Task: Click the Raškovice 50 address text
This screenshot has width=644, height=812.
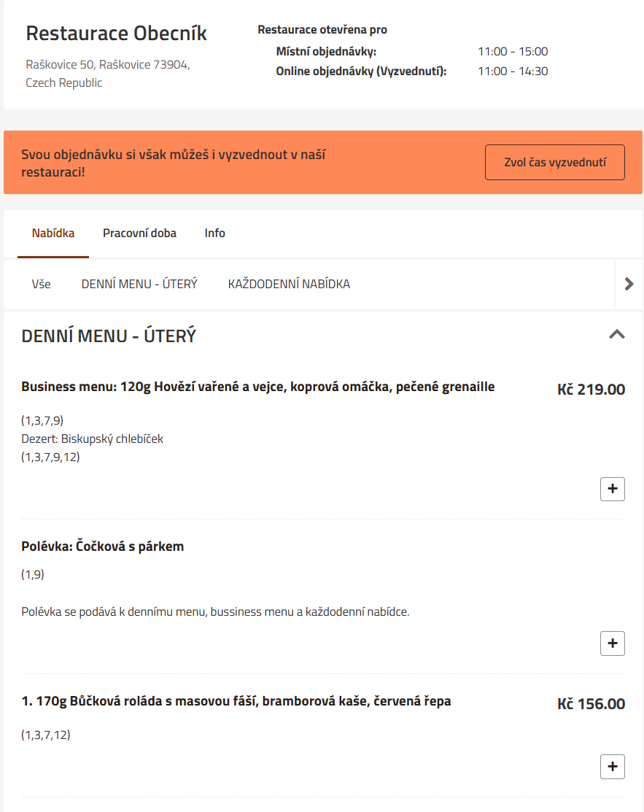Action: point(107,65)
